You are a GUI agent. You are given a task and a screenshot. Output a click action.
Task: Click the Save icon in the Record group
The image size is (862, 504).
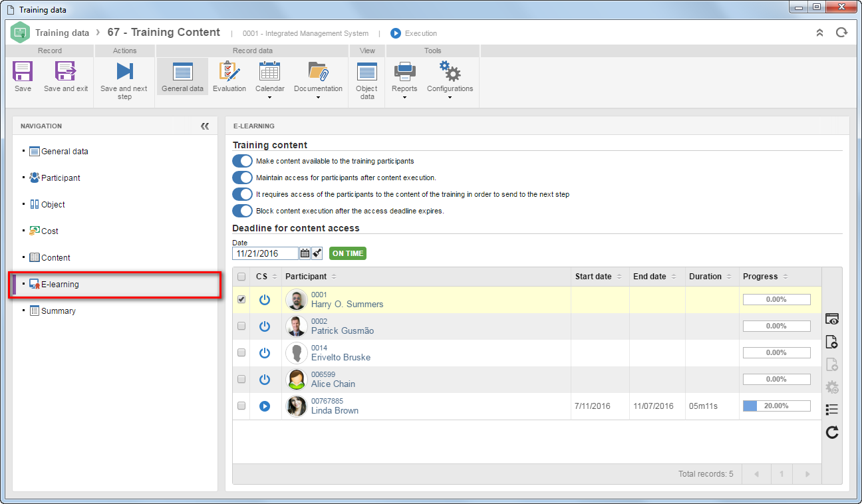click(x=23, y=72)
